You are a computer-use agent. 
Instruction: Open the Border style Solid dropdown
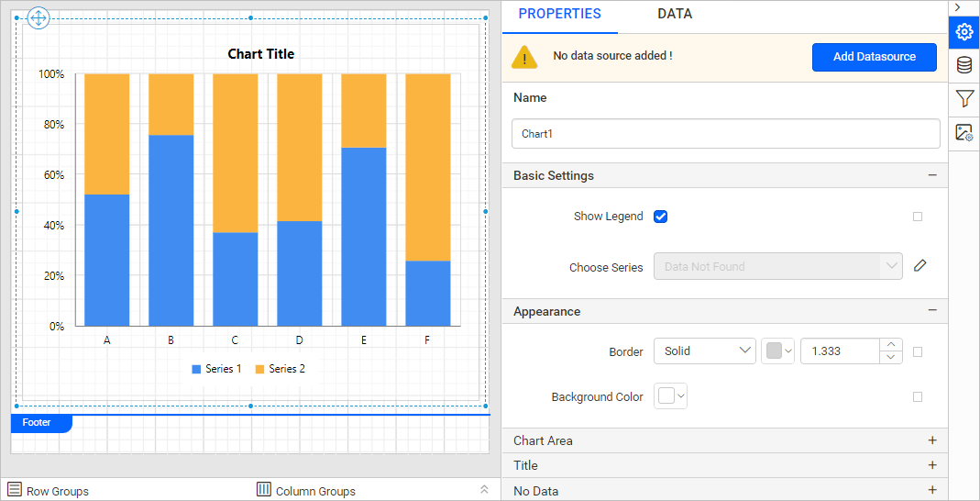pos(704,351)
